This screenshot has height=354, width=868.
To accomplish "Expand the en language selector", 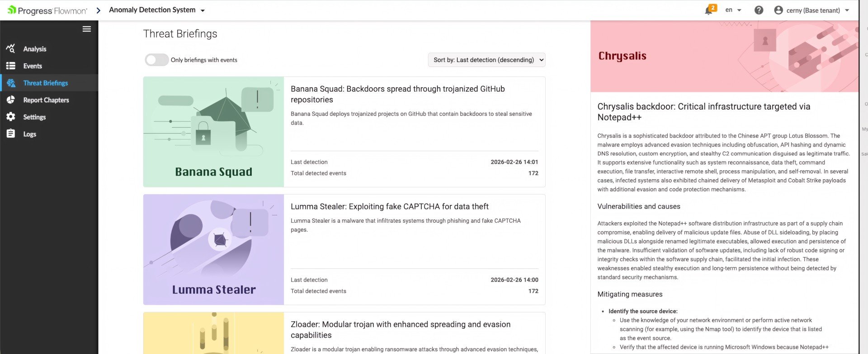I will click(733, 10).
